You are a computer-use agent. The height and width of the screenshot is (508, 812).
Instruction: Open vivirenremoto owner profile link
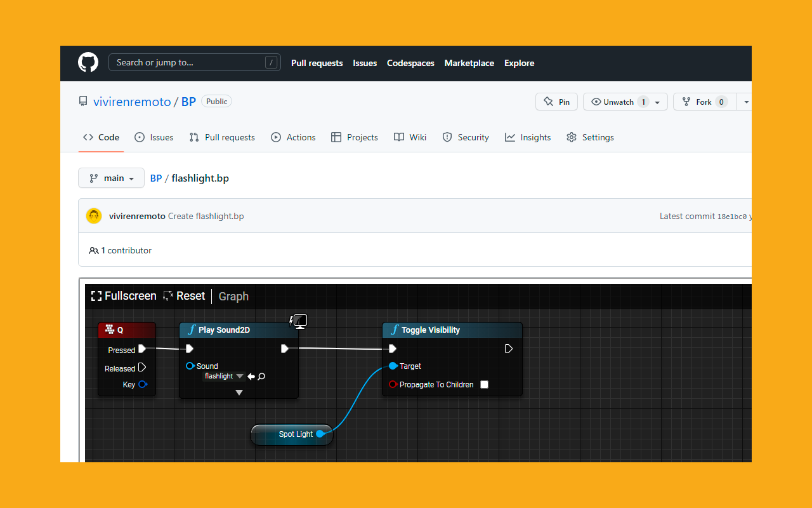click(132, 102)
